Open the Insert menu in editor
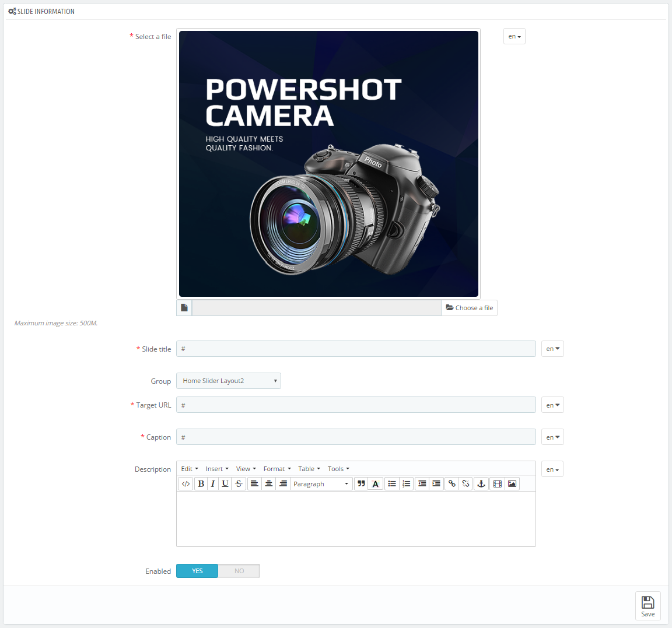The height and width of the screenshot is (628, 672). click(x=217, y=469)
